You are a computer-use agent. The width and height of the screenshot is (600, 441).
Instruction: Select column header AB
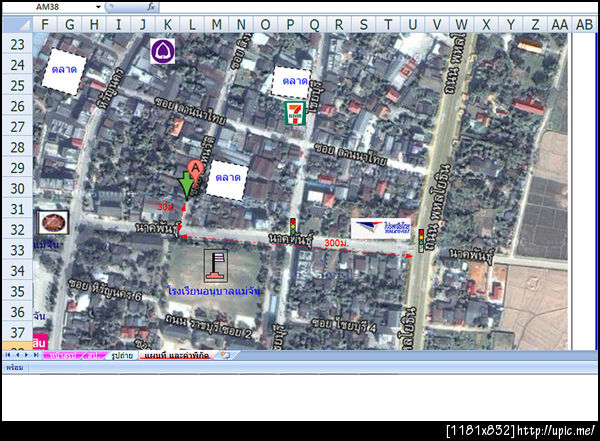tap(584, 24)
